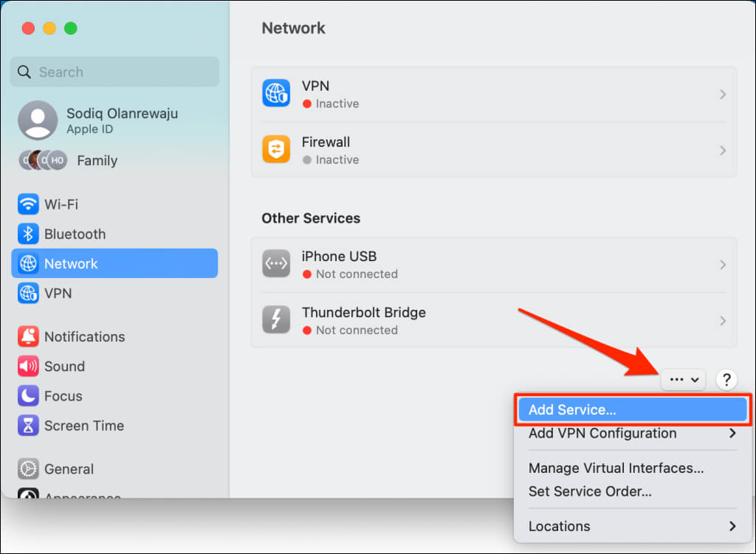Click the Focus moon icon
The image size is (756, 554).
pos(28,396)
